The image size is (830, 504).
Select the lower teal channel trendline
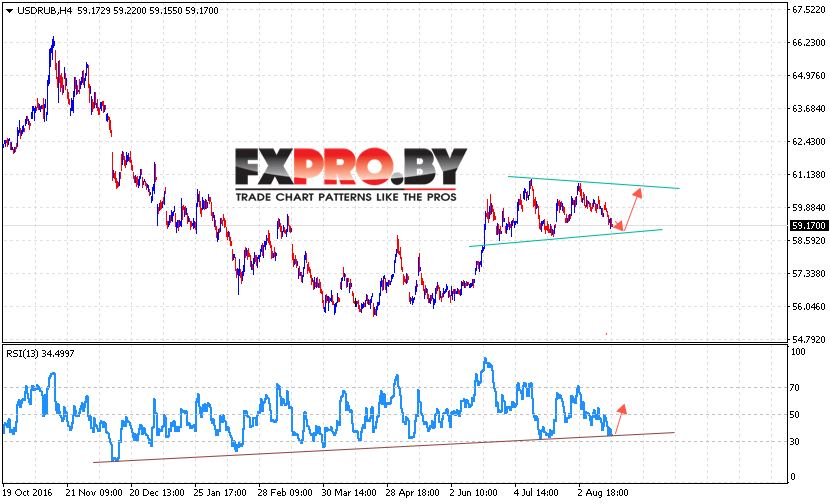(565, 238)
